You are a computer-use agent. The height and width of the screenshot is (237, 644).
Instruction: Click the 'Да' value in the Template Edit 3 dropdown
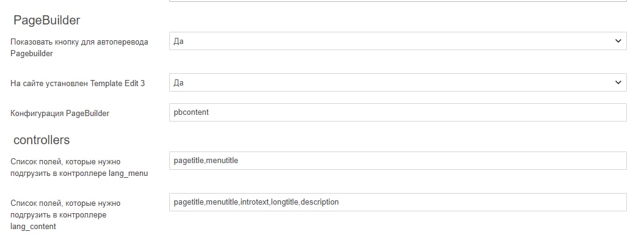click(178, 83)
